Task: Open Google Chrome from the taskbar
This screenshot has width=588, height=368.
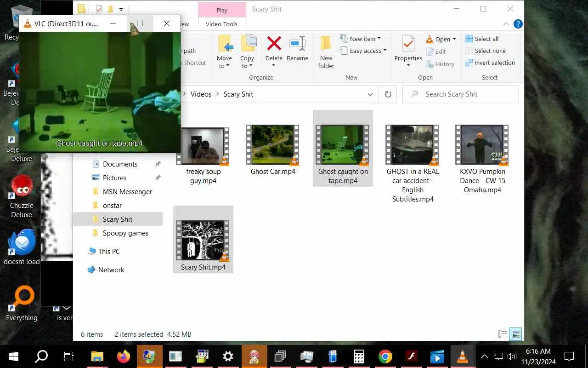Action: tap(385, 356)
